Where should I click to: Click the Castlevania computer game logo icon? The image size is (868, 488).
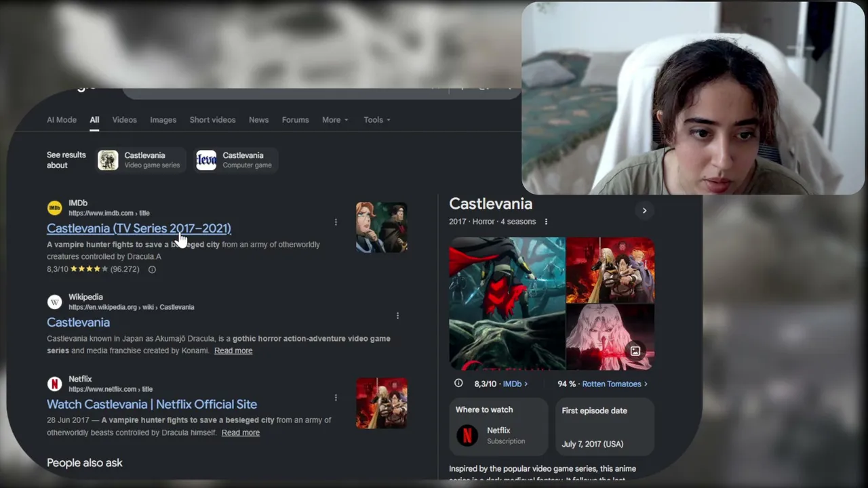click(206, 161)
